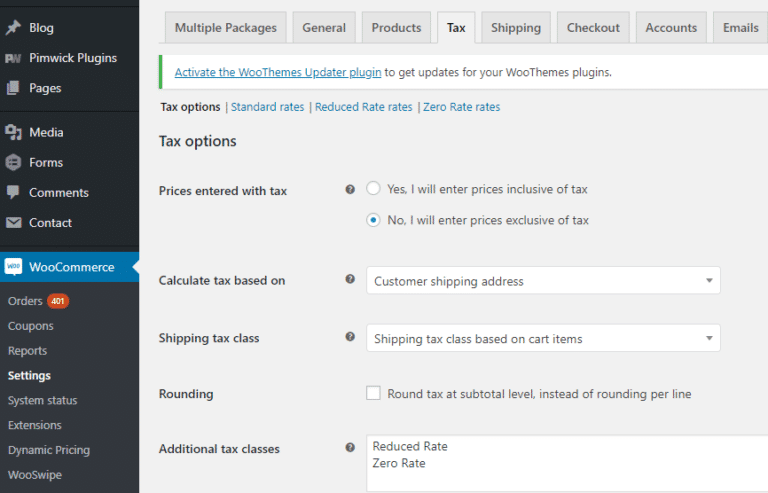
Task: Click help icon for Calculate tax based on
Action: [350, 279]
